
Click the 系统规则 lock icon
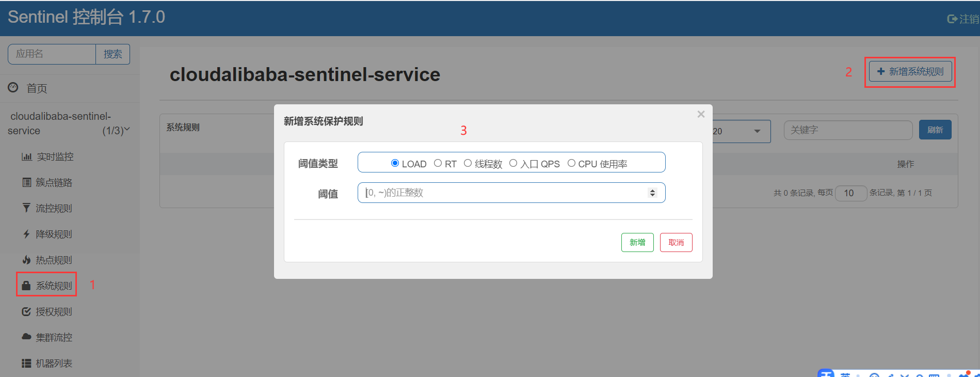click(26, 285)
